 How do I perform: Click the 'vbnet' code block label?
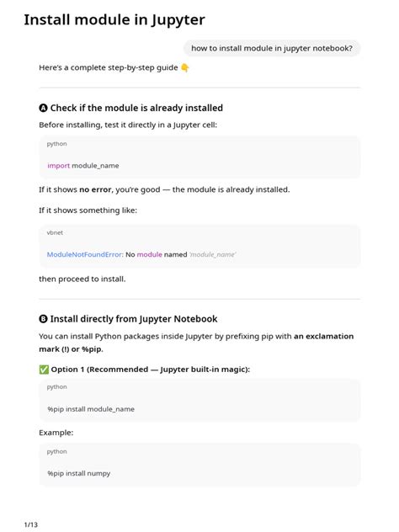55,232
